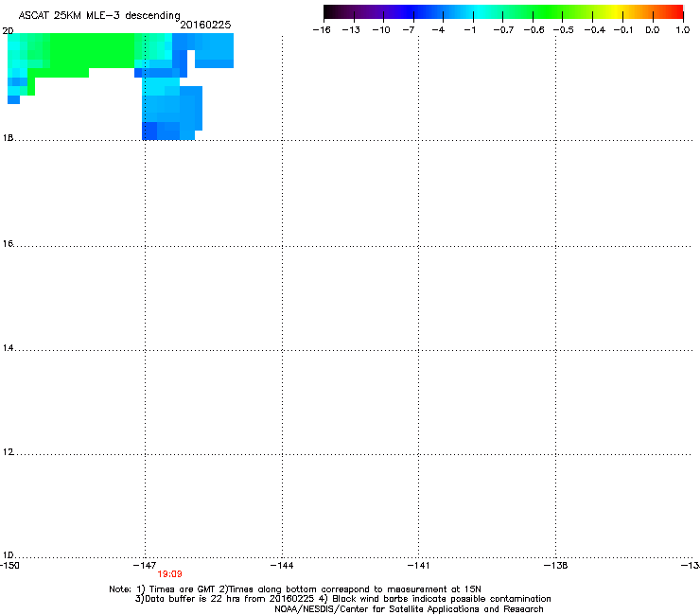Click the color bar label -4

tap(438, 30)
